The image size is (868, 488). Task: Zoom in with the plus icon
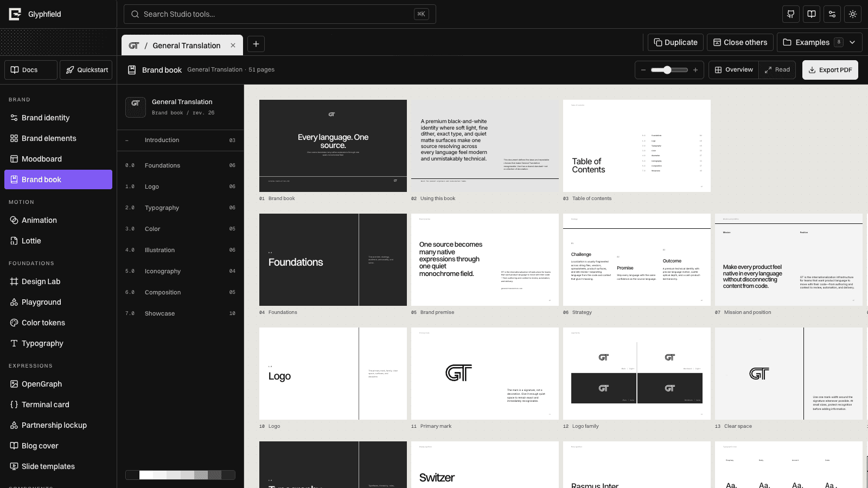point(695,70)
